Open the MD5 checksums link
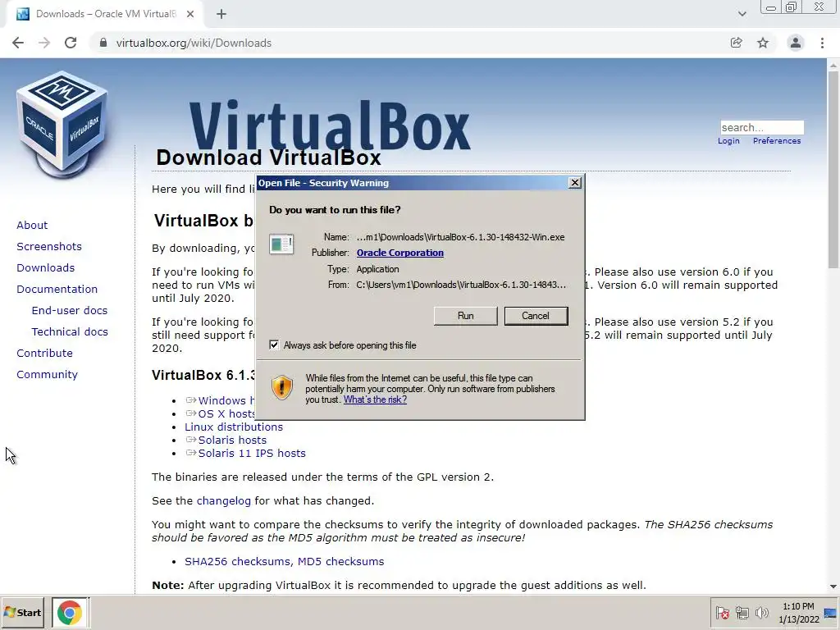This screenshot has width=840, height=630. pyautogui.click(x=340, y=561)
